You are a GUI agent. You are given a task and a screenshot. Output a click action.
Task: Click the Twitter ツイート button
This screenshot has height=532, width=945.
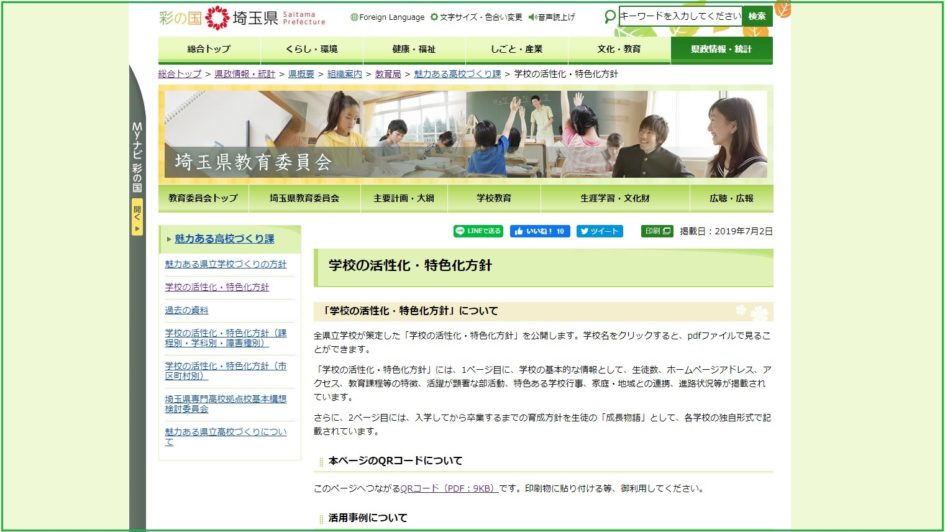(x=600, y=231)
